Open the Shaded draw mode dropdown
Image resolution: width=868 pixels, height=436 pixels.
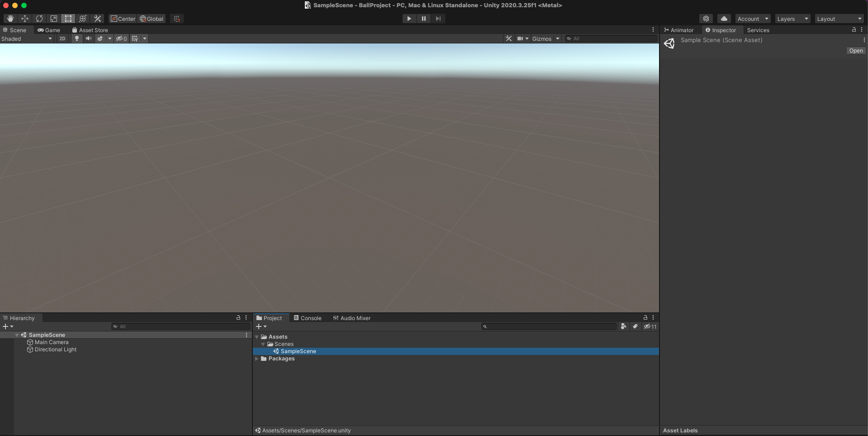tap(27, 38)
